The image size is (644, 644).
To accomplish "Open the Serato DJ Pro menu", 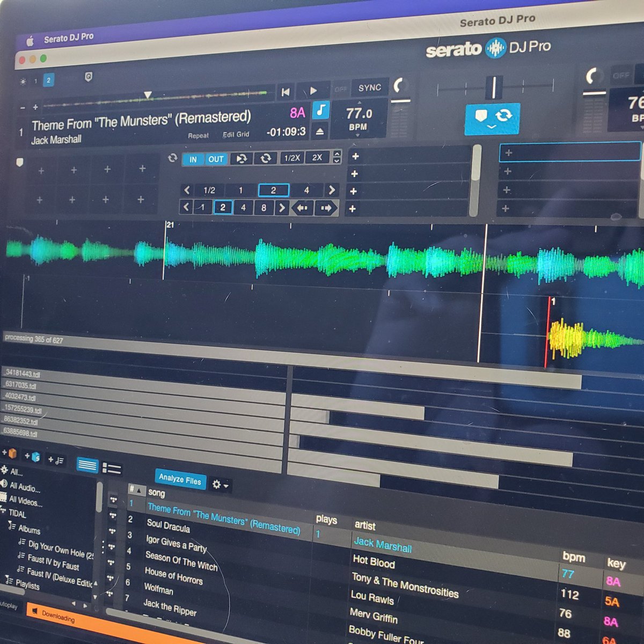I will (x=69, y=38).
